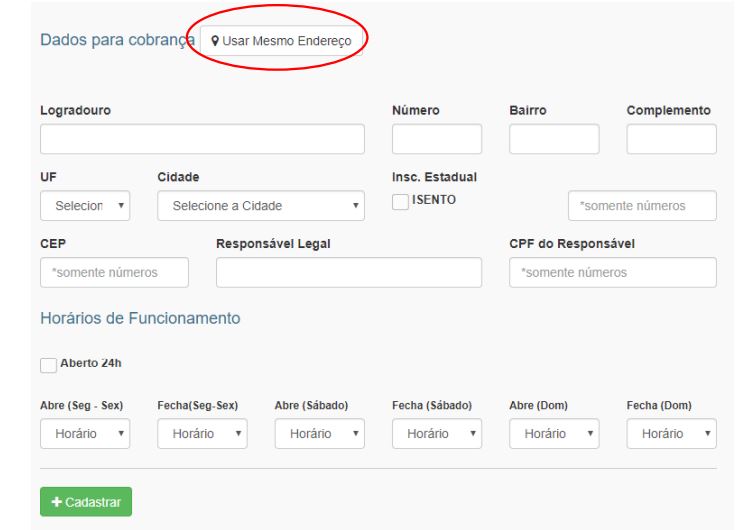Click the CEP input field
This screenshot has width=740, height=530.
coord(115,272)
